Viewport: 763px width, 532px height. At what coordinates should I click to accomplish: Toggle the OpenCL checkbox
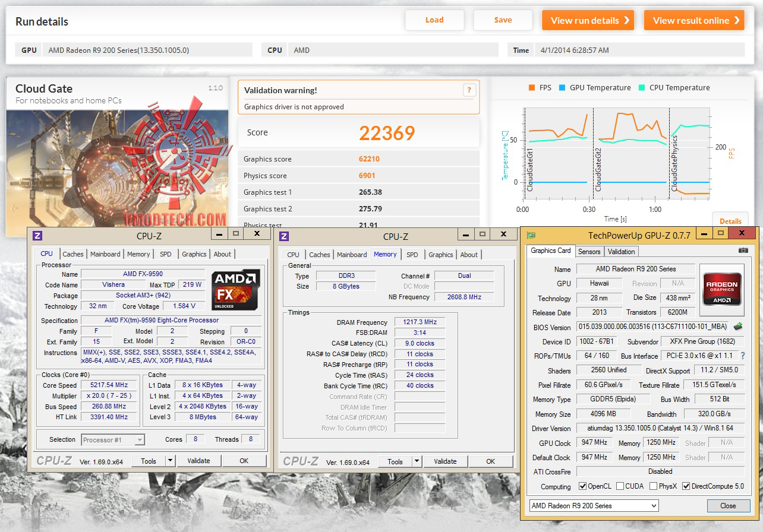[x=583, y=486]
